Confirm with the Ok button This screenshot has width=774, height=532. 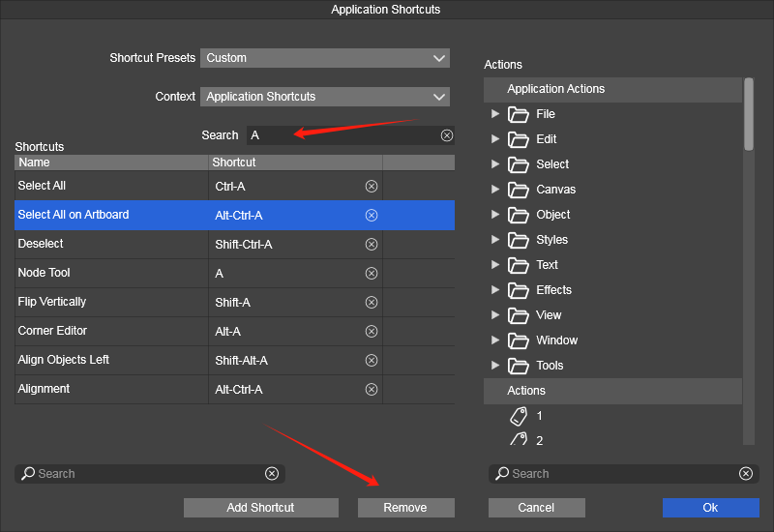(710, 508)
